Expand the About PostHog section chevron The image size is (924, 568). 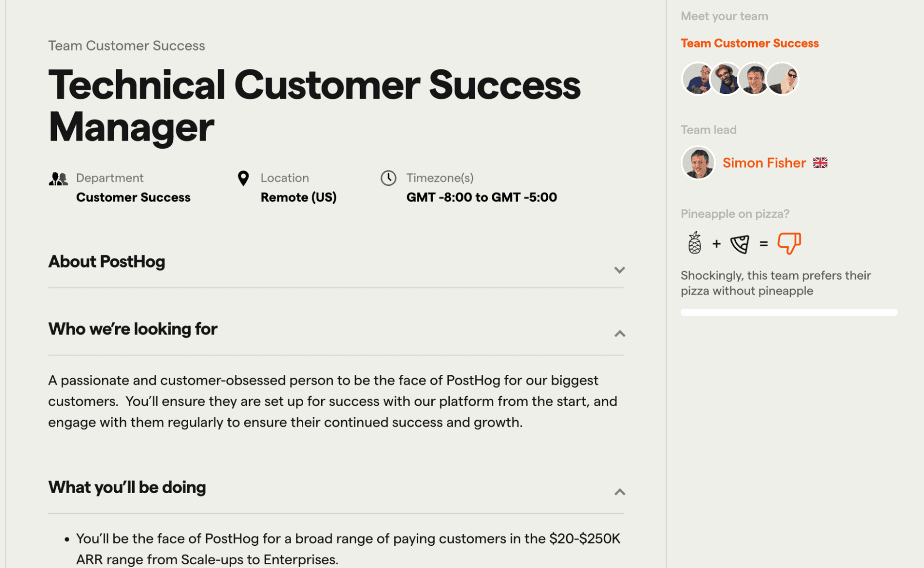click(619, 270)
